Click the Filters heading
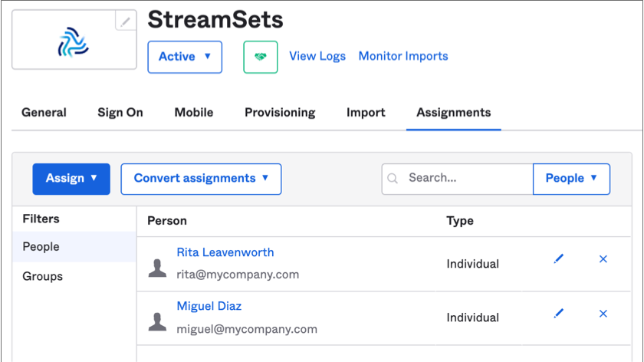The image size is (644, 362). coord(41,219)
